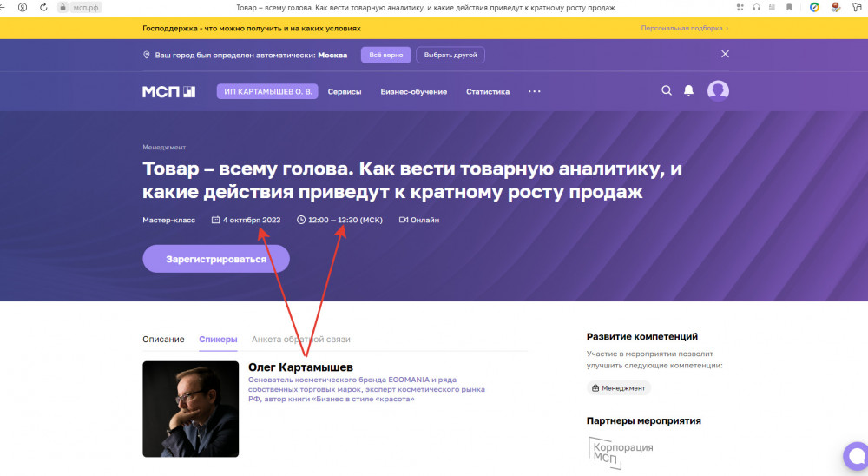The image size is (868, 476).
Task: Click the Менеджмент category label above title
Action: (164, 148)
